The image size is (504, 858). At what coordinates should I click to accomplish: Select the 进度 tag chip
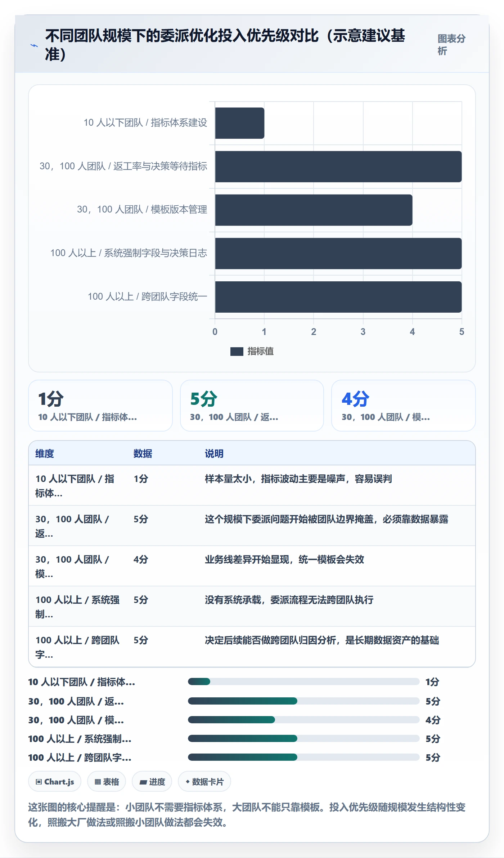point(152,782)
